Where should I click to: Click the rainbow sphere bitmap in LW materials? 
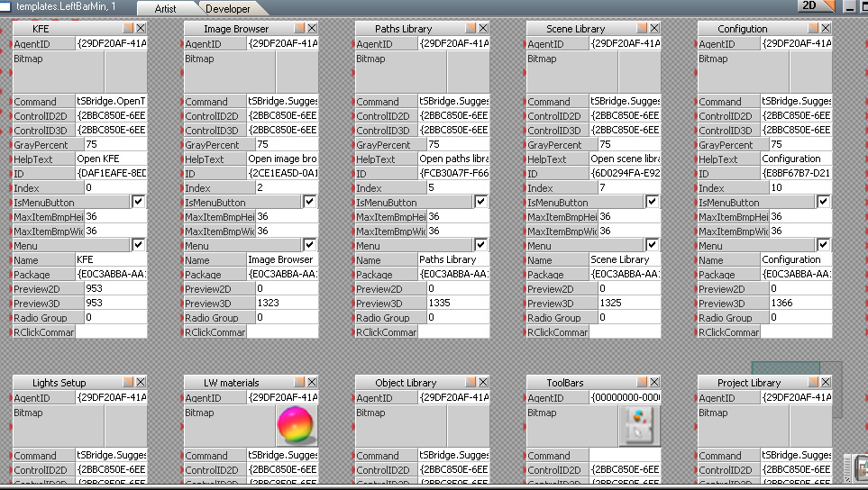pos(297,425)
